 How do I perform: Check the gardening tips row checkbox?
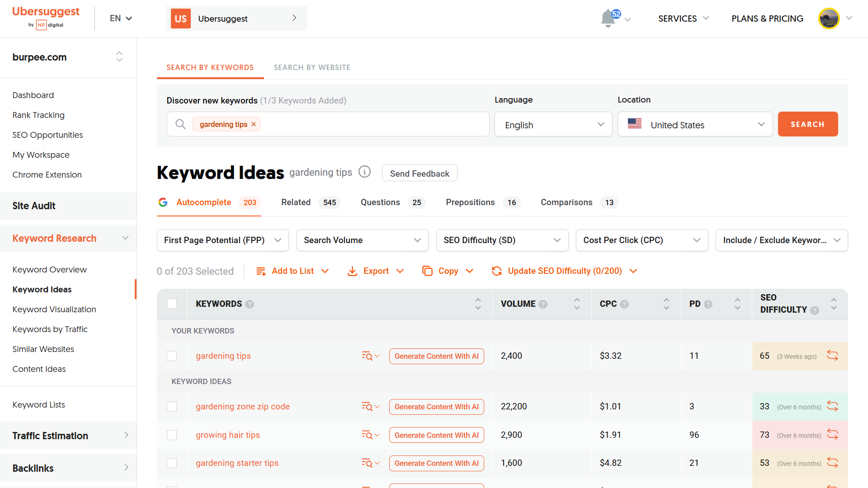pyautogui.click(x=172, y=356)
